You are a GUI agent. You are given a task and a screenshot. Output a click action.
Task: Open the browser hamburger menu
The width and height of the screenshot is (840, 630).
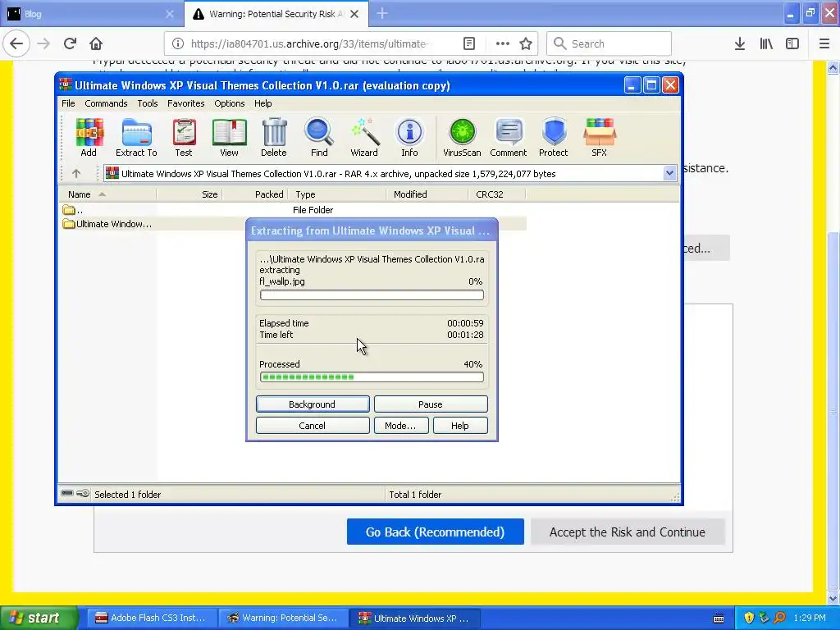pos(824,43)
